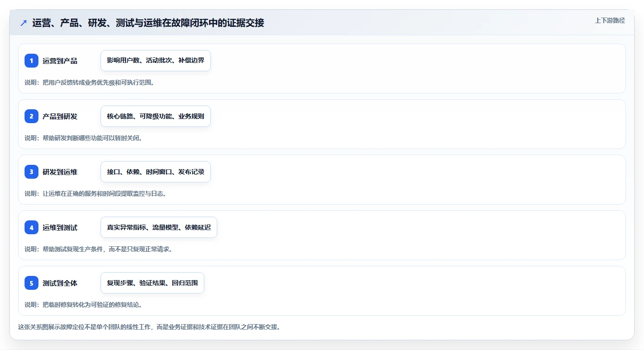Click the 产品到研发 step label
This screenshot has height=350, width=644.
point(60,116)
